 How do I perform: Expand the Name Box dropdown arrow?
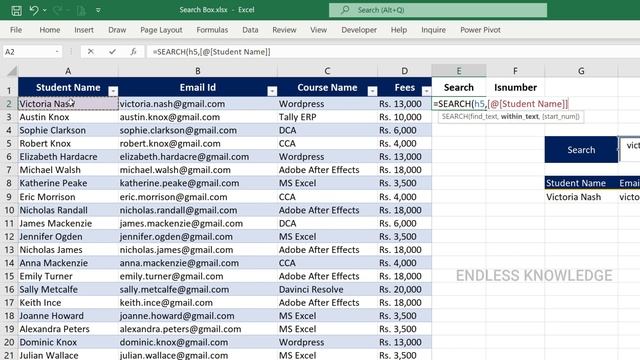pyautogui.click(x=57, y=52)
